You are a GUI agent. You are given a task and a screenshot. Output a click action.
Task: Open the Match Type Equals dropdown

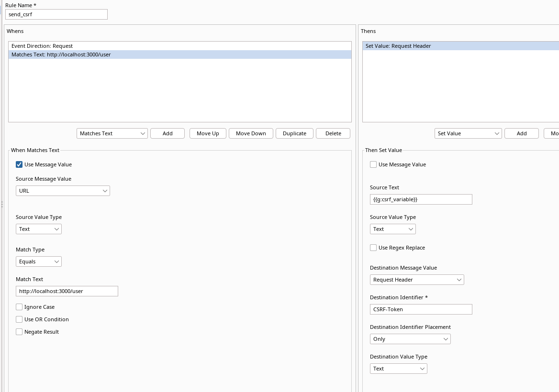38,261
